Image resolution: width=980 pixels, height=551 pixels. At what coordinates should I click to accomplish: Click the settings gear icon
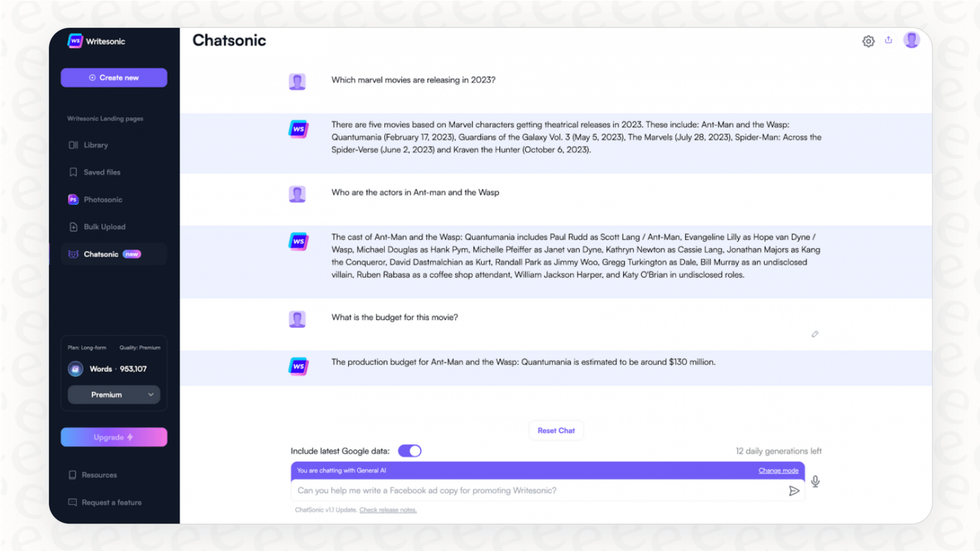coord(868,41)
